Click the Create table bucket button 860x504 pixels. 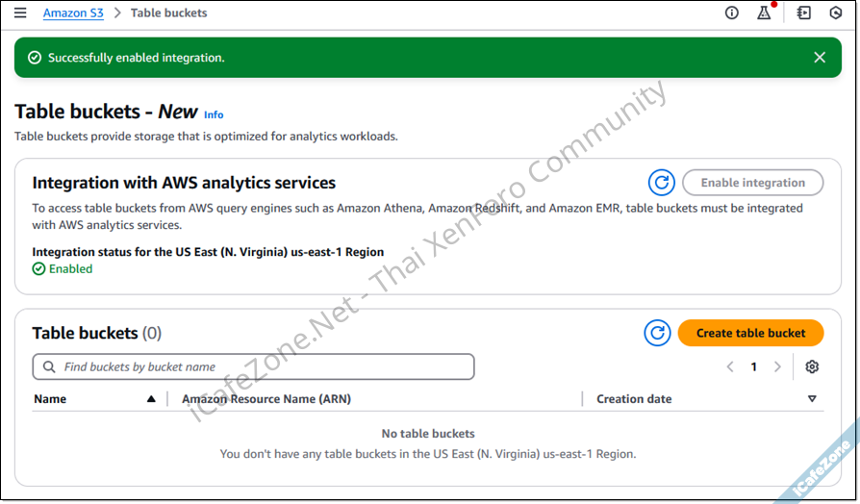coord(750,333)
